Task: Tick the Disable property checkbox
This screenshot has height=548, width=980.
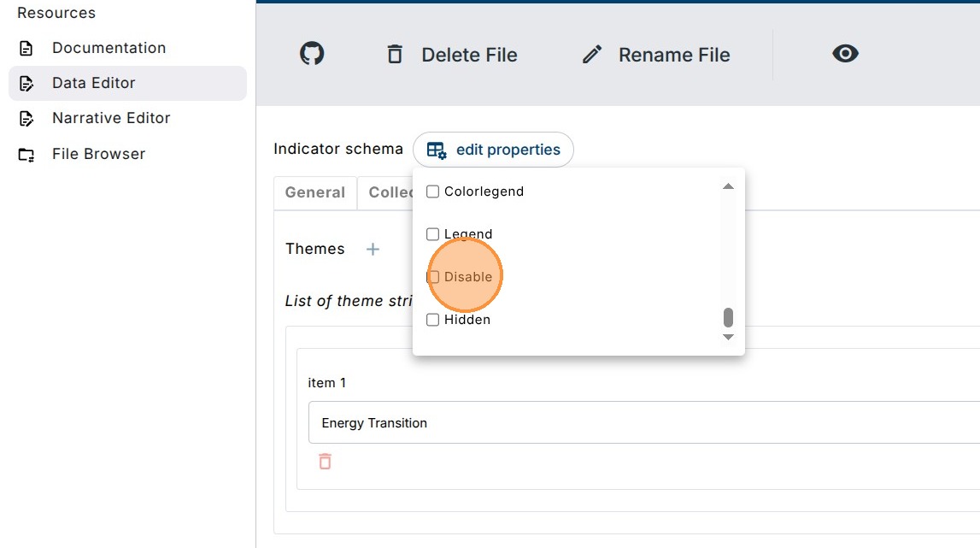Action: [433, 277]
